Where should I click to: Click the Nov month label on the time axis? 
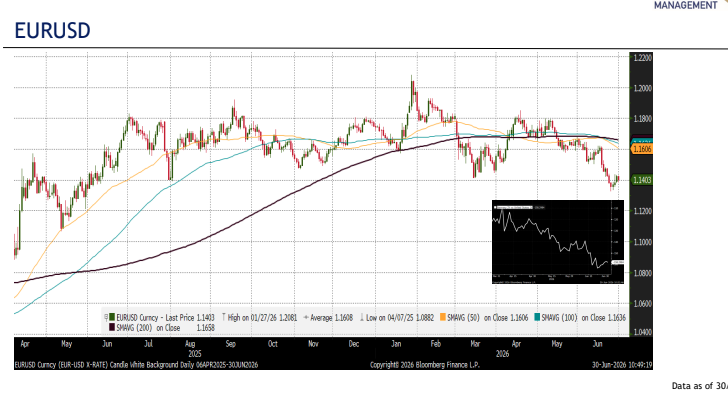(x=313, y=344)
